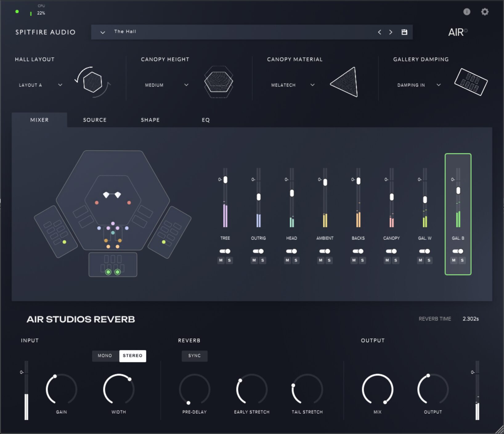Solo the GAL. W channel
This screenshot has height=434, width=504.
pyautogui.click(x=429, y=260)
